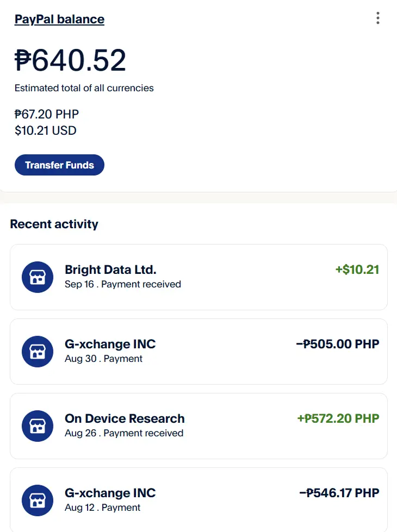Select the ₱67.20 PHP currency balance
The width and height of the screenshot is (397, 532).
(x=47, y=114)
